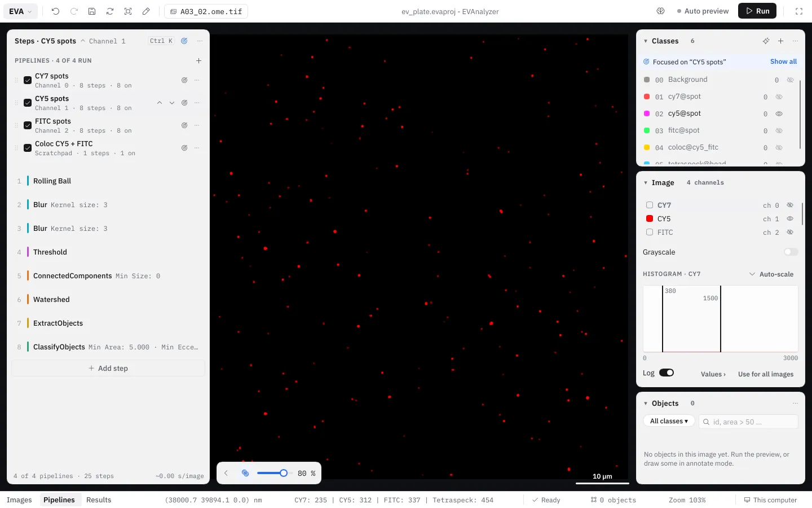Click the layers icon in zoom toolbar
This screenshot has width=812, height=508.
[245, 473]
